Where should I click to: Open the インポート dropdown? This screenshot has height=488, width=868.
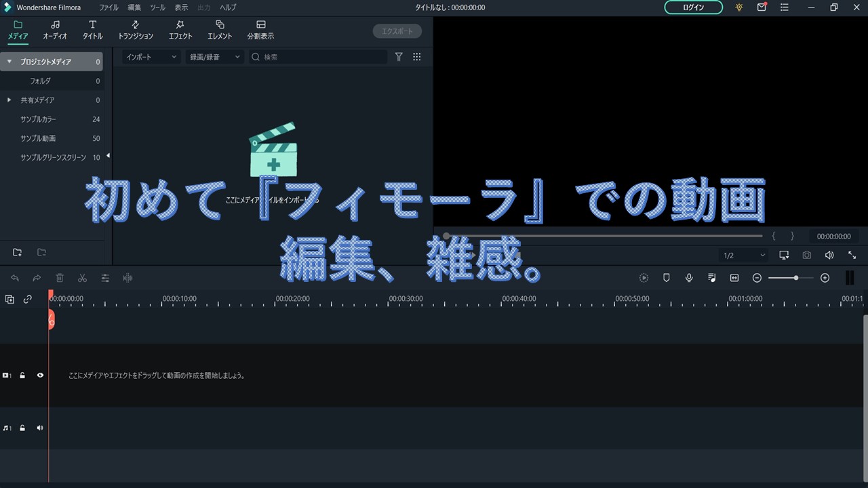pos(151,57)
